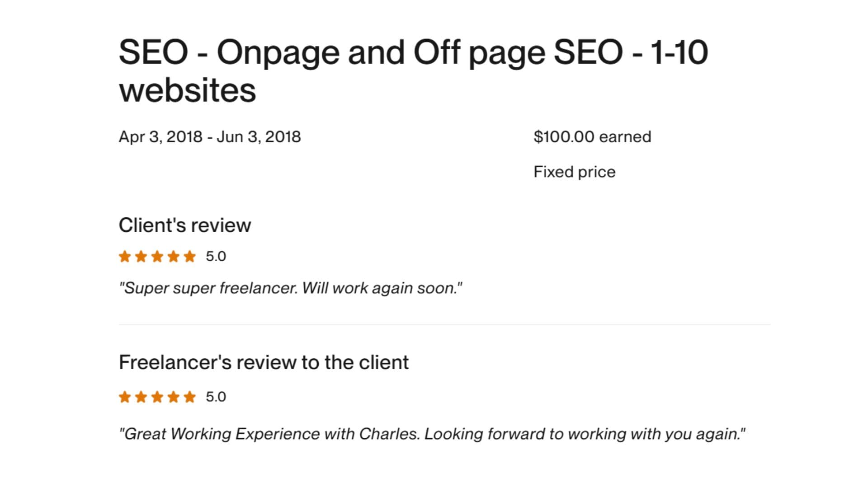Screen dimensions: 868x488
Task: Click second star of Client's review rating
Action: tap(141, 257)
